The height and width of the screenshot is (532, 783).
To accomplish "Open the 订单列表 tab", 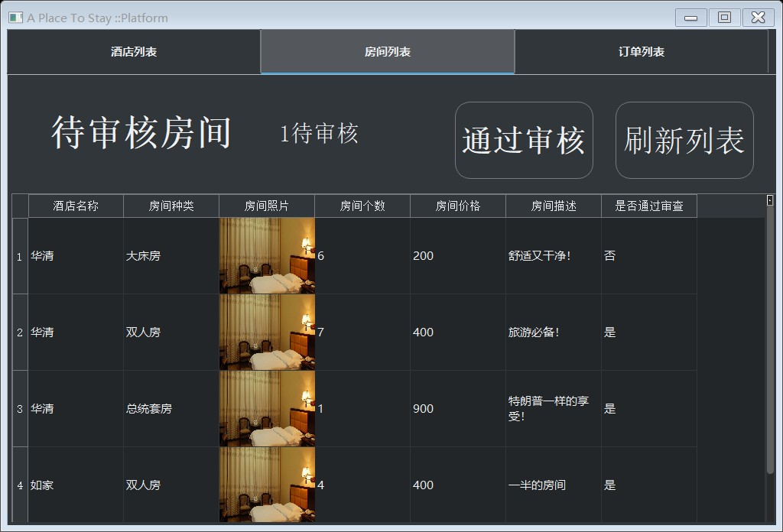I will click(x=642, y=52).
